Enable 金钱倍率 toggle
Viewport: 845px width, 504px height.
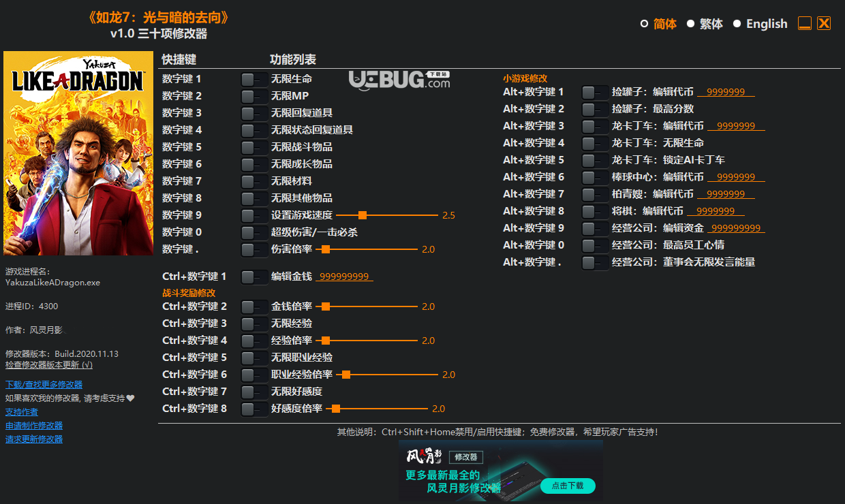(254, 306)
